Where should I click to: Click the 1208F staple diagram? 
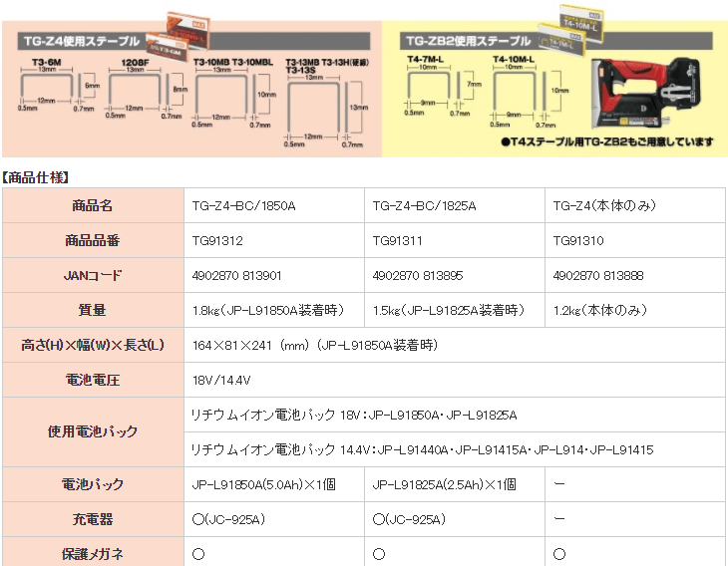point(146,89)
